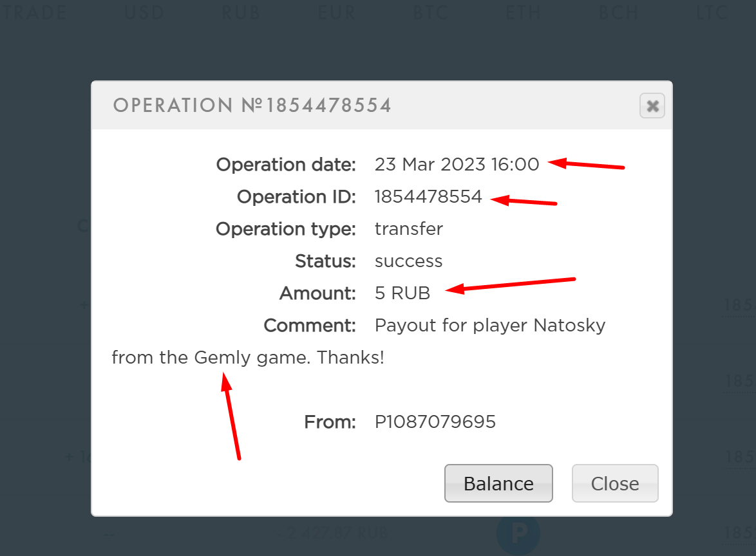Click the Payeer P logo icon
Image resolution: width=756 pixels, height=556 pixels.
coord(518,534)
